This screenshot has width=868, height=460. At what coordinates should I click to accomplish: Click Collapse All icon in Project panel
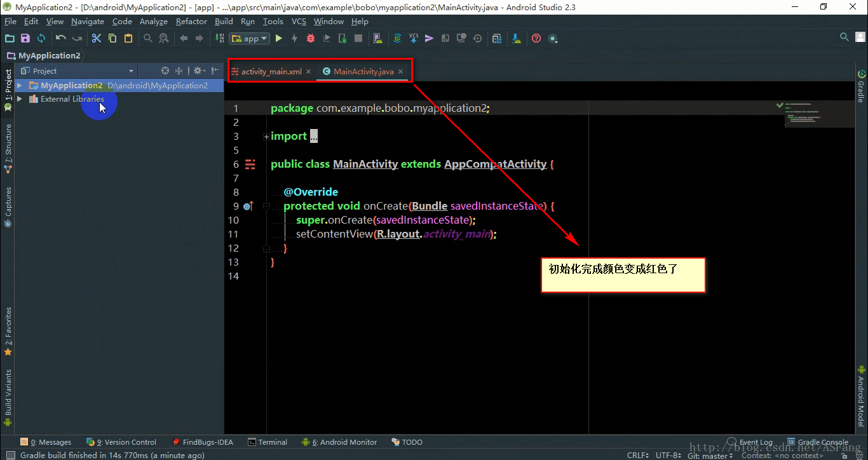tap(179, 71)
